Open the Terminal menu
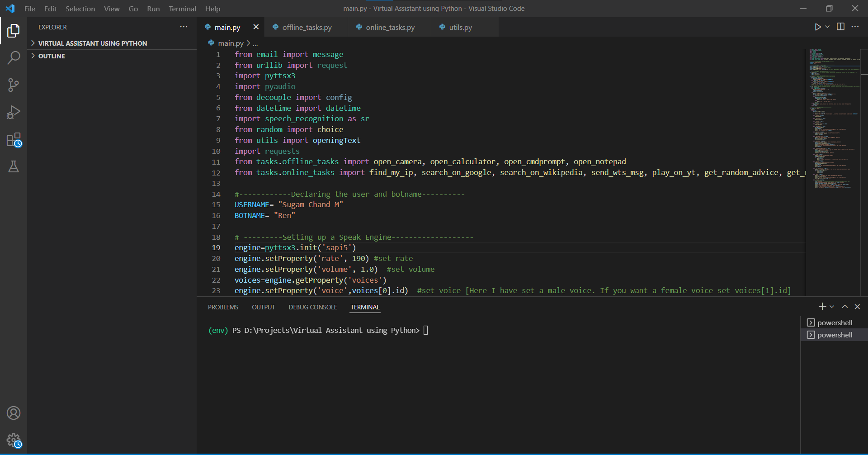Image resolution: width=868 pixels, height=455 pixels. [182, 9]
